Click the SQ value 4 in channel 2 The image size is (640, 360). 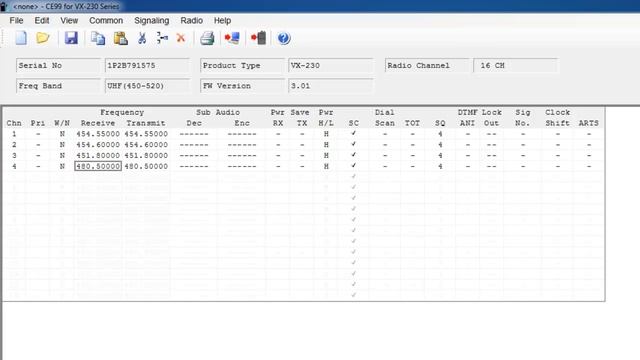440,144
